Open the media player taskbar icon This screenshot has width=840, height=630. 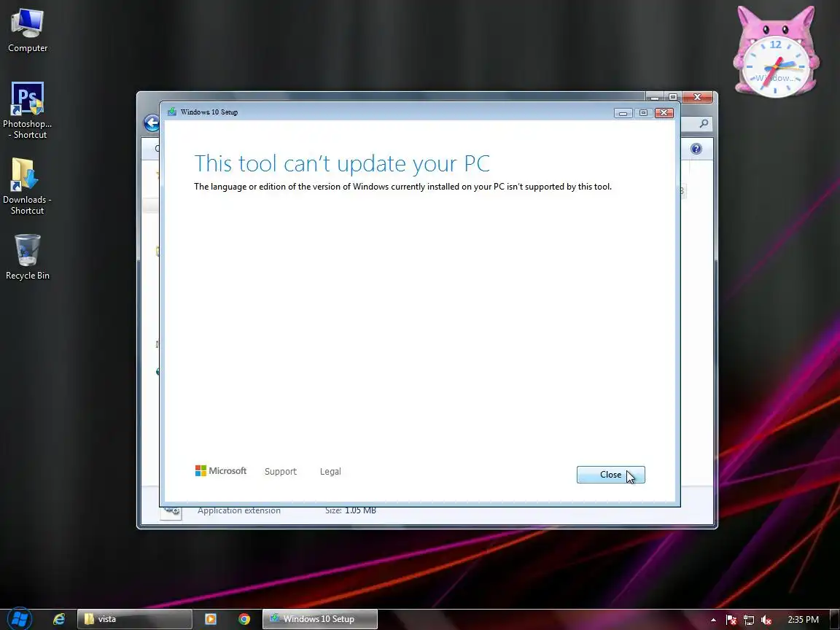click(x=211, y=619)
